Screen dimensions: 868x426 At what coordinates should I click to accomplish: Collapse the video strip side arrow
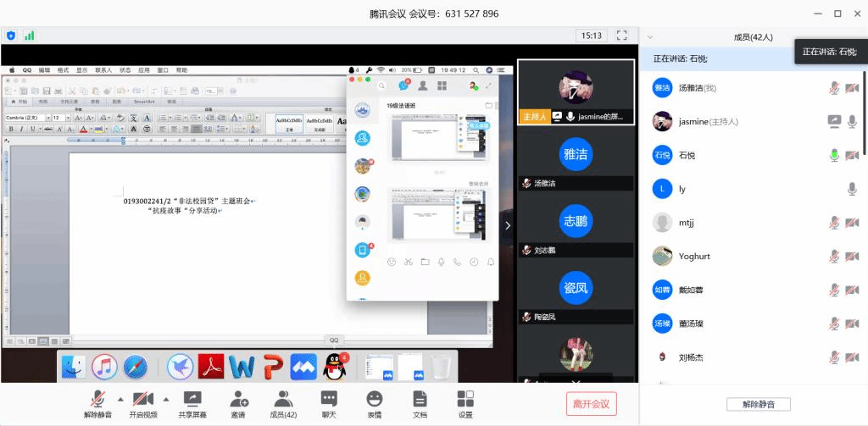508,225
